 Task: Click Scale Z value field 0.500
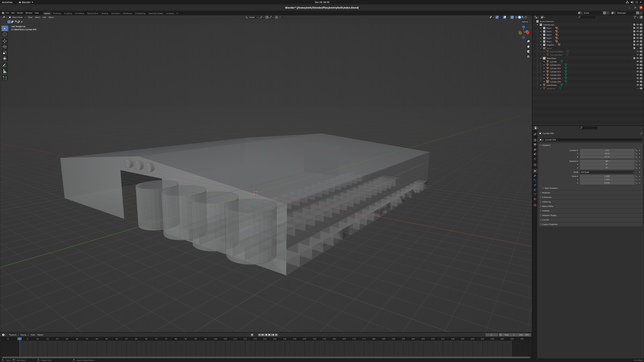click(x=607, y=183)
